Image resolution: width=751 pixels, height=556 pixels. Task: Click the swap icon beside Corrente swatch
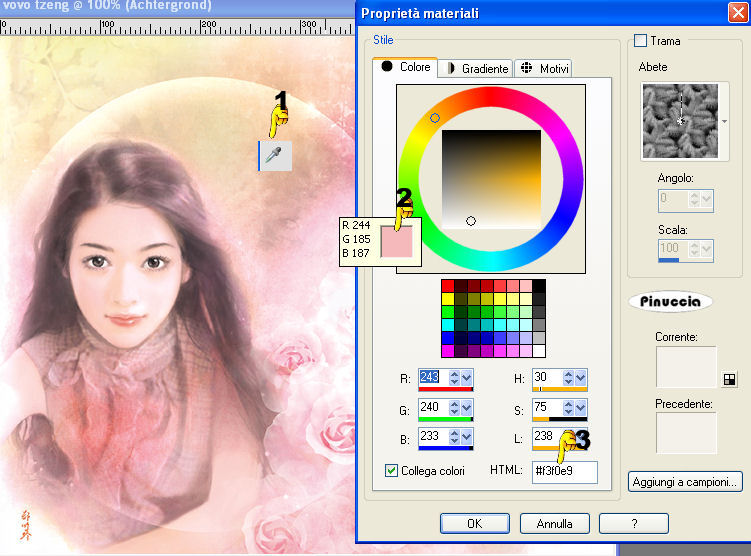tap(729, 380)
